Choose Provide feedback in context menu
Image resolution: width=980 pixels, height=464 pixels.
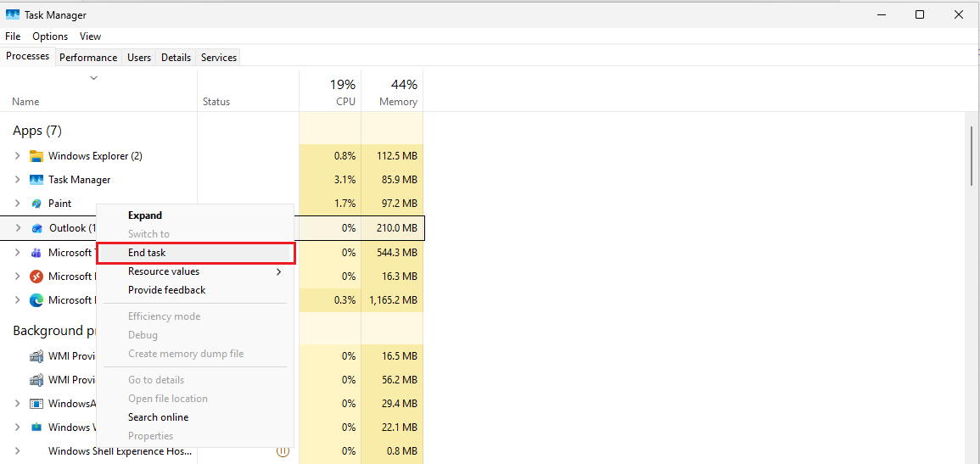coord(194,290)
